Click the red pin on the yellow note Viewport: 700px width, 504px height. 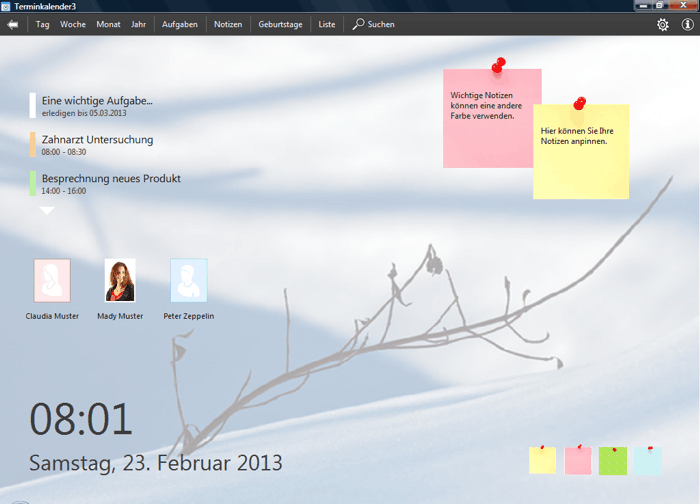pos(579,102)
